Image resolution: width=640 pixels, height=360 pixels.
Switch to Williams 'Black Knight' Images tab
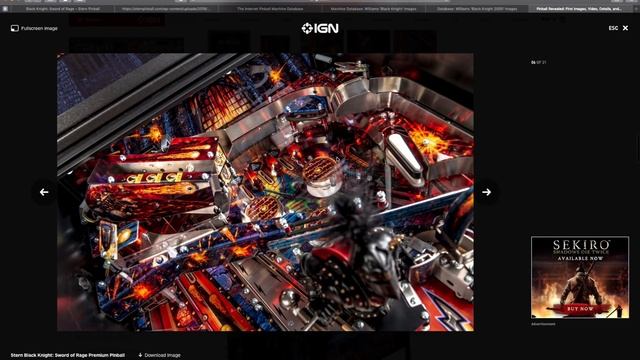pos(373,9)
